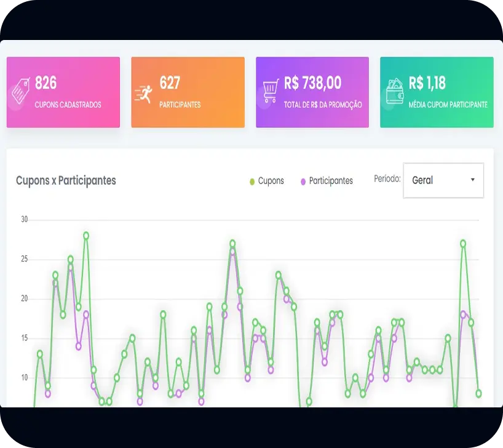Click the wallet with money icon
The height and width of the screenshot is (448, 503).
[x=395, y=91]
